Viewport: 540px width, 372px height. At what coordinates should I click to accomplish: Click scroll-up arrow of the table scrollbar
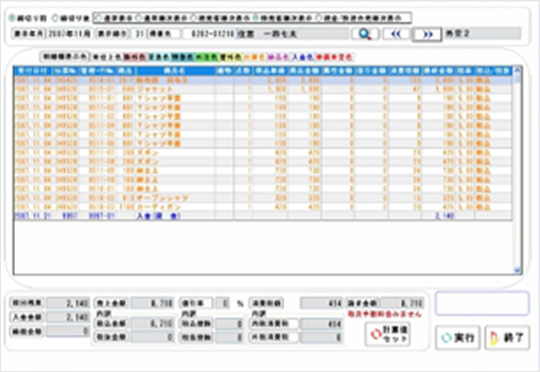pos(517,71)
